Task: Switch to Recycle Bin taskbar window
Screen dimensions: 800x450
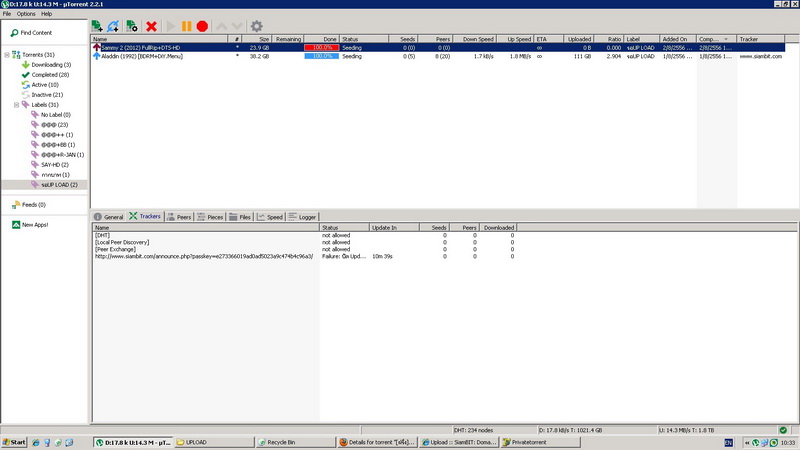Action: 296,442
